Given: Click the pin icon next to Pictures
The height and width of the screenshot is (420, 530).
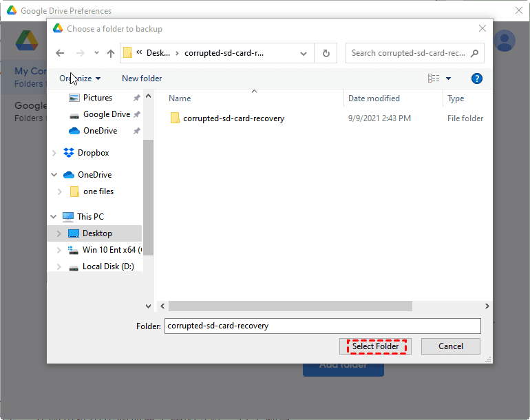Looking at the screenshot, I should tap(136, 98).
